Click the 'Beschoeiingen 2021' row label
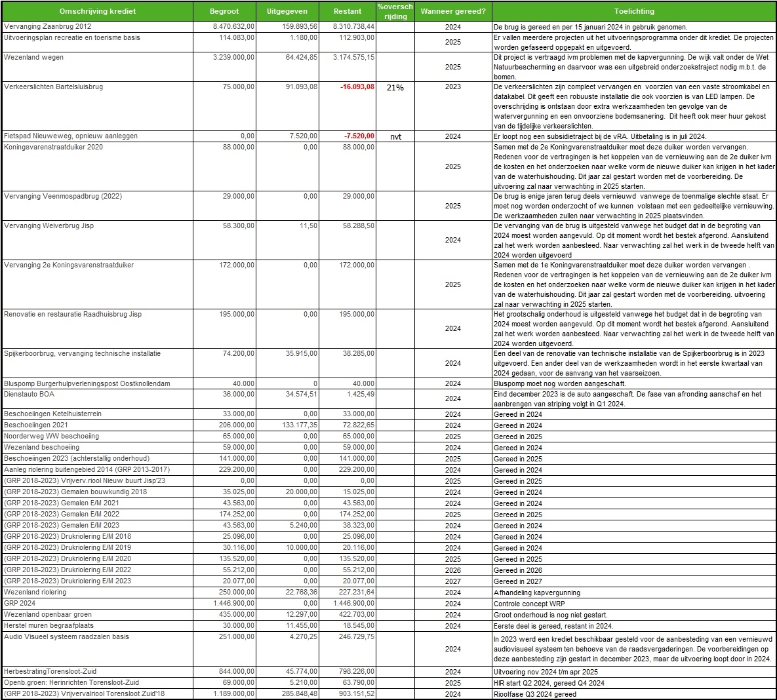This screenshot has width=777, height=700. [x=35, y=425]
